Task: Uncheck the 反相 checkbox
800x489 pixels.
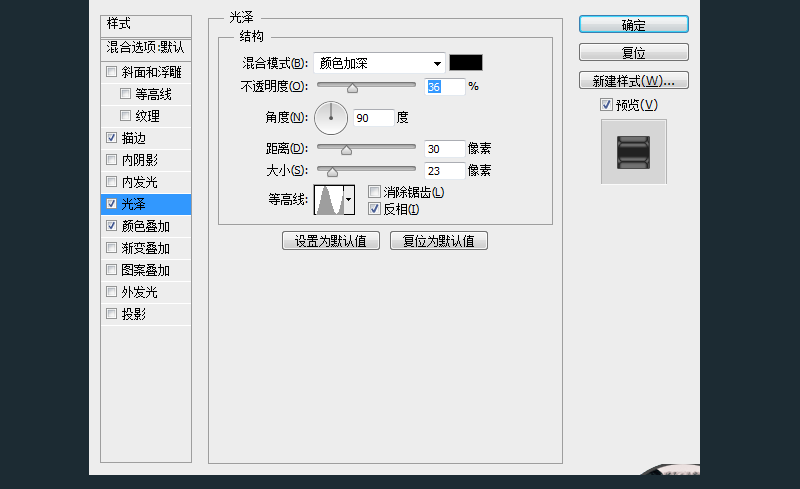Action: [x=375, y=209]
